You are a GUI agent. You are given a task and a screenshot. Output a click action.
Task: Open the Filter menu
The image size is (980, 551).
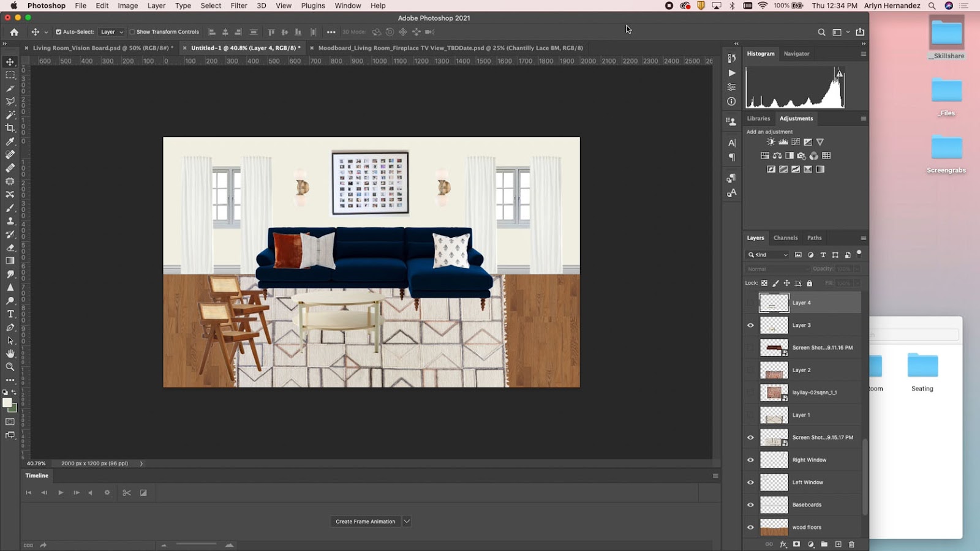coord(238,6)
